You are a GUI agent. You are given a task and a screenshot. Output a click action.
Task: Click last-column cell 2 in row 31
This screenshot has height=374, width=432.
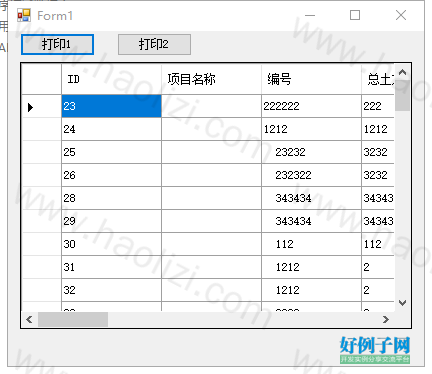point(378,267)
